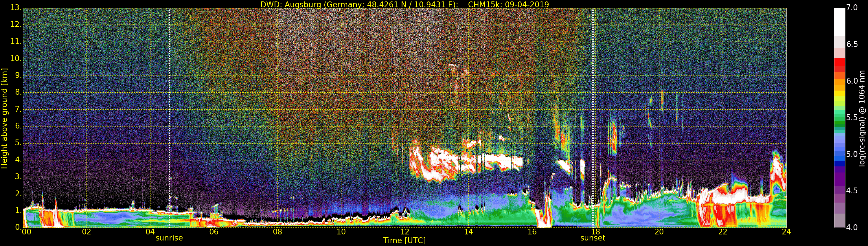Viewport: 868px width, 246px height.
Task: Click the "08" time axis tick label
Action: (x=277, y=232)
